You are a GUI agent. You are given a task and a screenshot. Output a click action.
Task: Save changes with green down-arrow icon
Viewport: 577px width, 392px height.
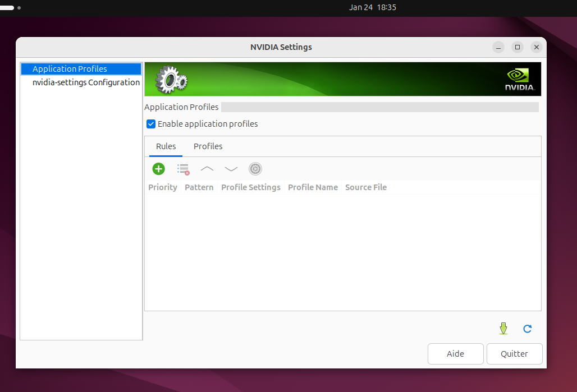click(x=503, y=329)
